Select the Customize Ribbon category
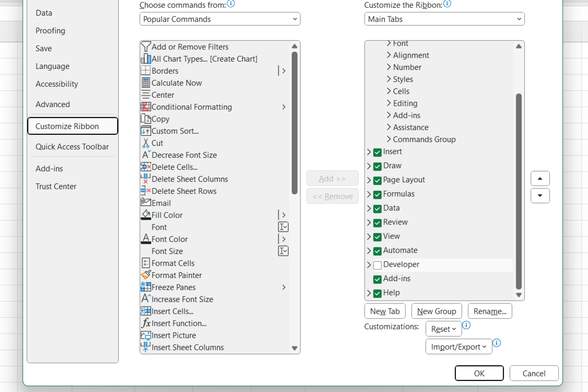 [73, 126]
